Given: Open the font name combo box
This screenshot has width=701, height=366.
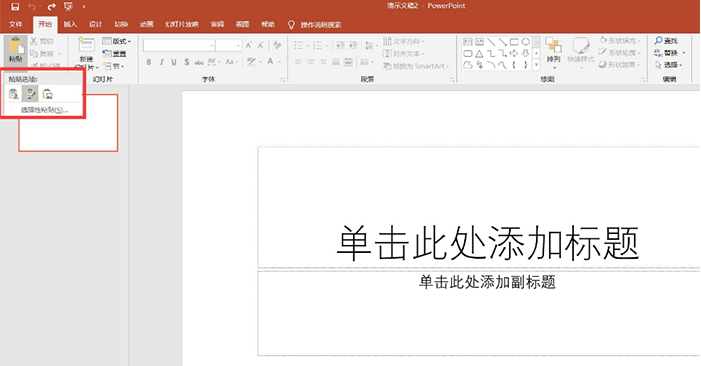Looking at the screenshot, I should (179, 45).
